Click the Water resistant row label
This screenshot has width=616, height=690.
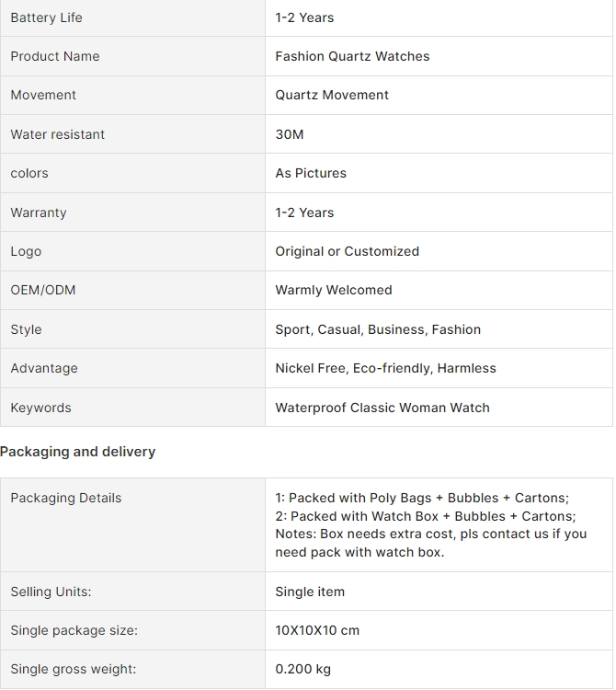58,134
